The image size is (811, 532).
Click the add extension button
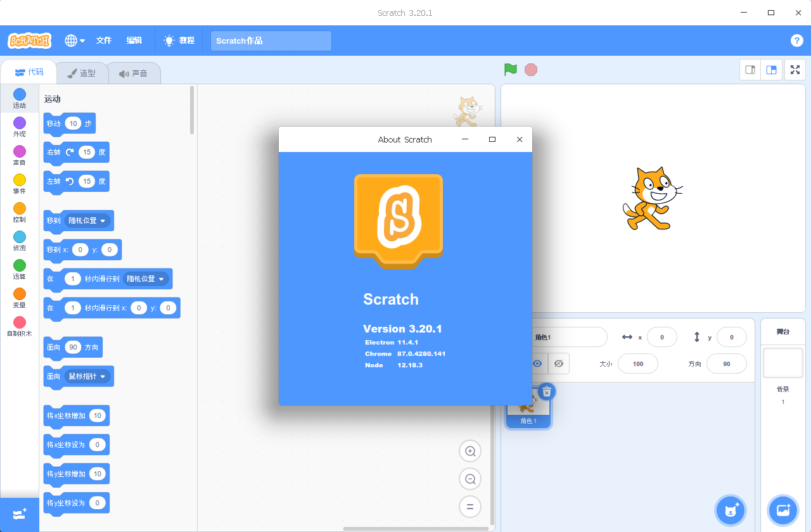click(20, 514)
